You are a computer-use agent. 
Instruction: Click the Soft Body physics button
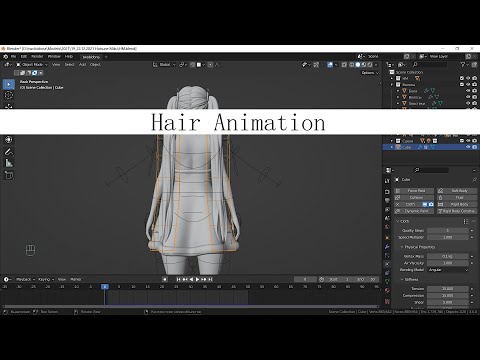pos(457,191)
